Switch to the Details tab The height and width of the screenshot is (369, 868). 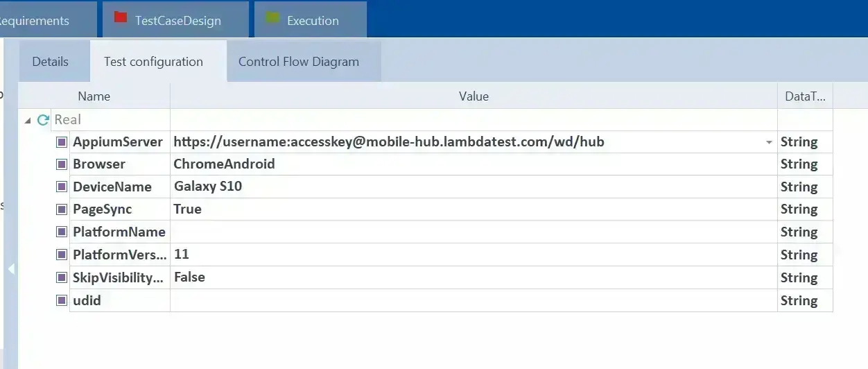tap(51, 62)
